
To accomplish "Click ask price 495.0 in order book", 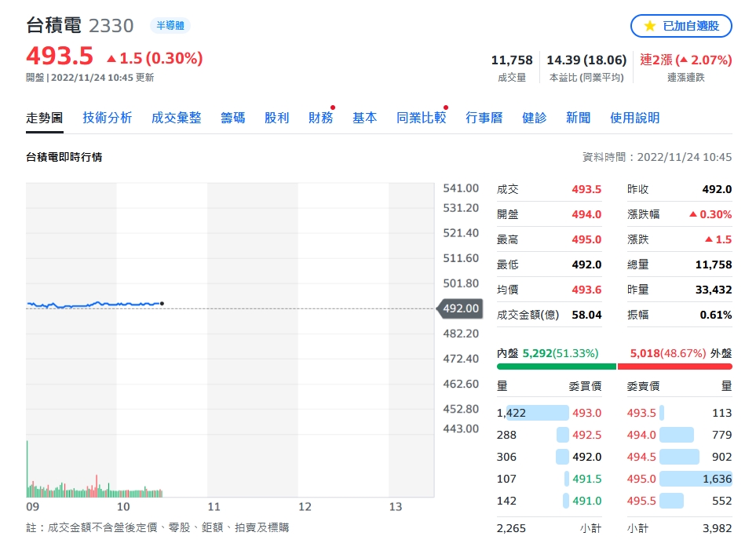I will [x=641, y=479].
